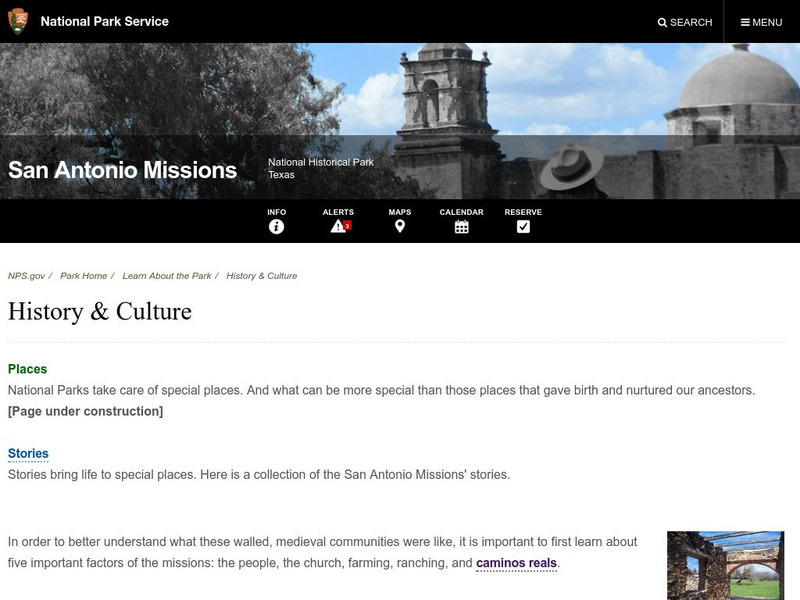Click the History & Culture page heading

pos(100,311)
